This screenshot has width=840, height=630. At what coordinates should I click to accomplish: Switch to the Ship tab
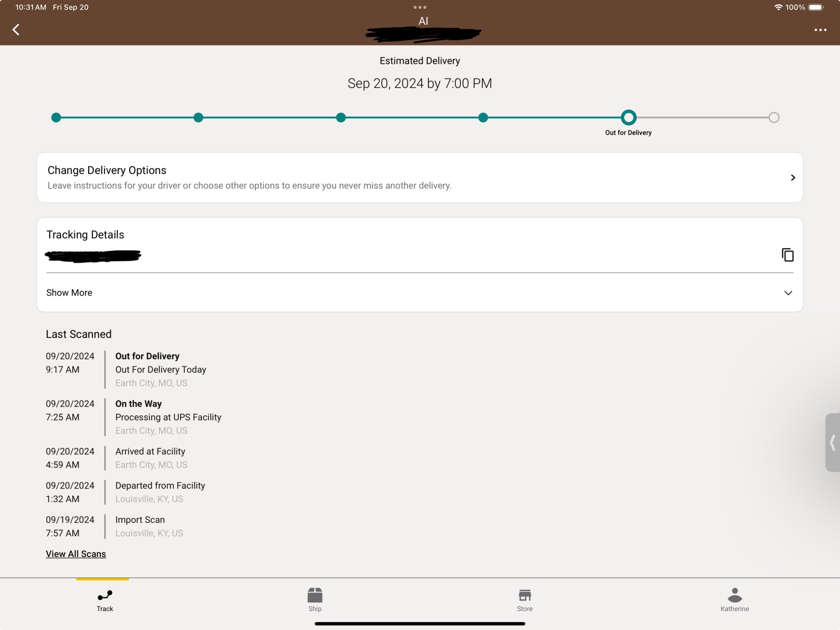pyautogui.click(x=315, y=600)
